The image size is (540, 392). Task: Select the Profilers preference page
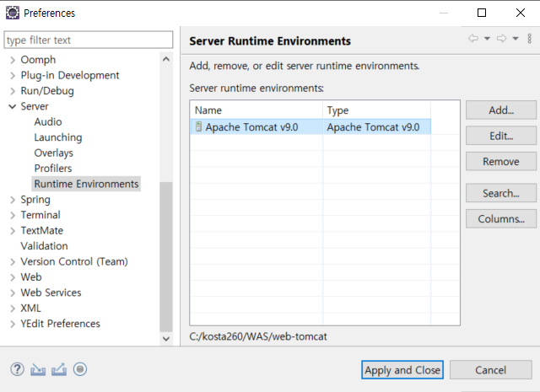coord(53,169)
